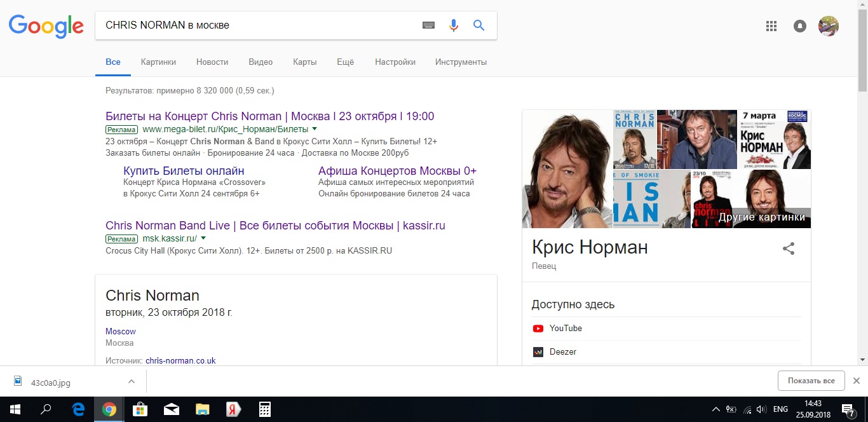Click the Показать все downloads button
Image resolution: width=868 pixels, height=422 pixels.
coord(811,381)
